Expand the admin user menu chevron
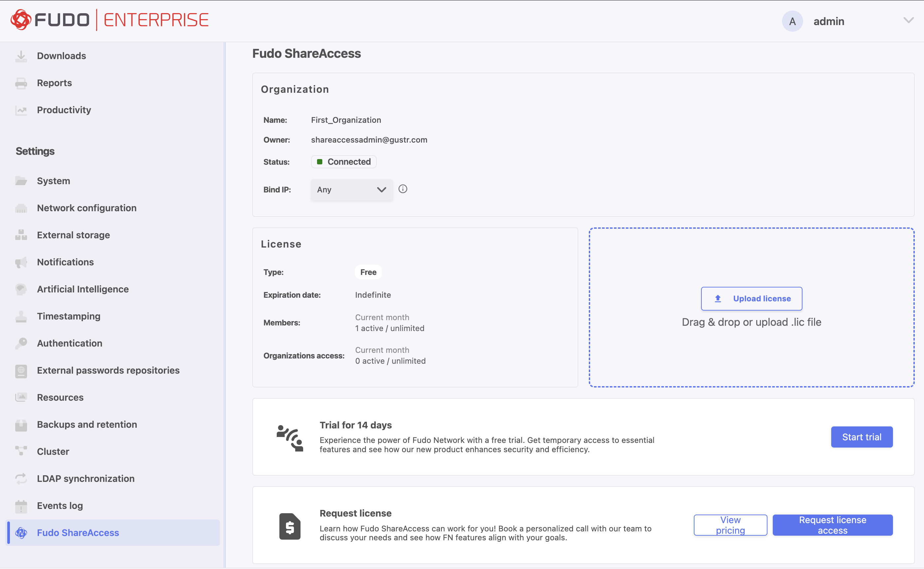The width and height of the screenshot is (924, 569). pos(908,20)
